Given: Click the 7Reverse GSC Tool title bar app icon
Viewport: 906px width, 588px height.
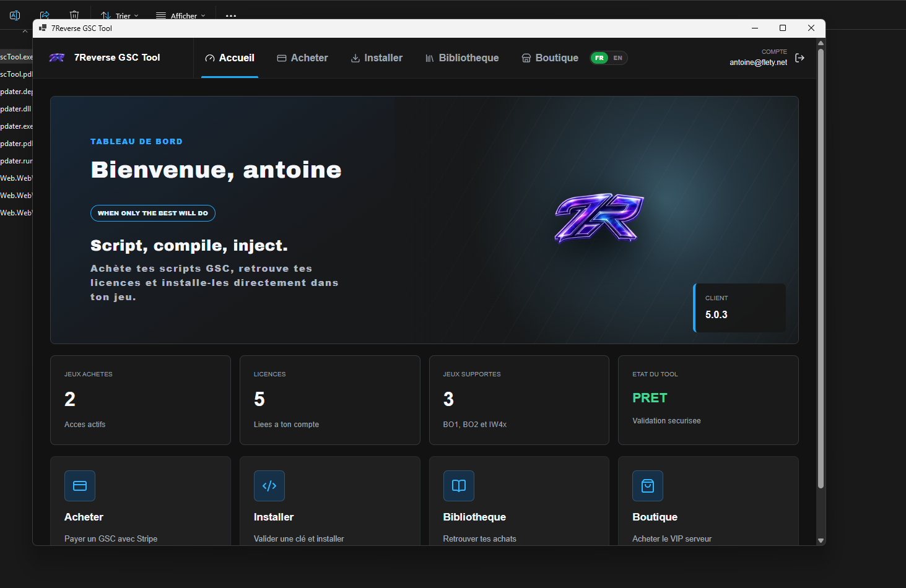Looking at the screenshot, I should [x=43, y=28].
